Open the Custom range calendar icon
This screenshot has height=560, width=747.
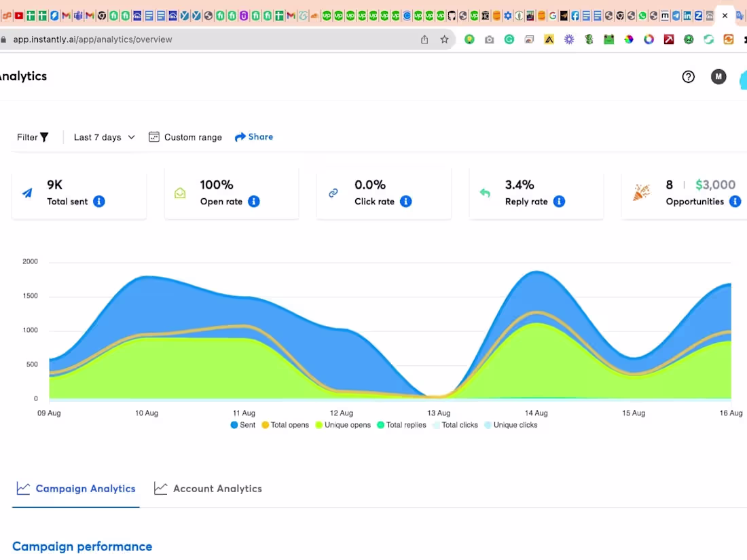click(153, 136)
